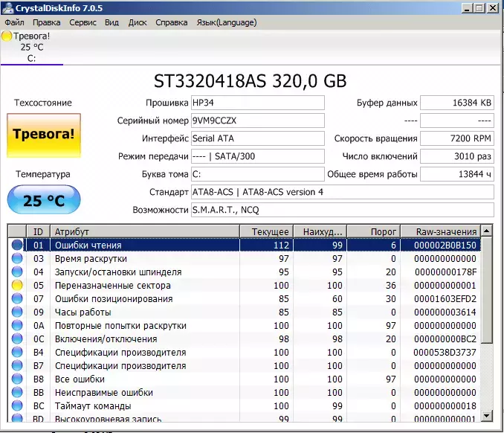This screenshot has height=433, width=504.
Task: Open the Файл menu
Action: tap(14, 22)
